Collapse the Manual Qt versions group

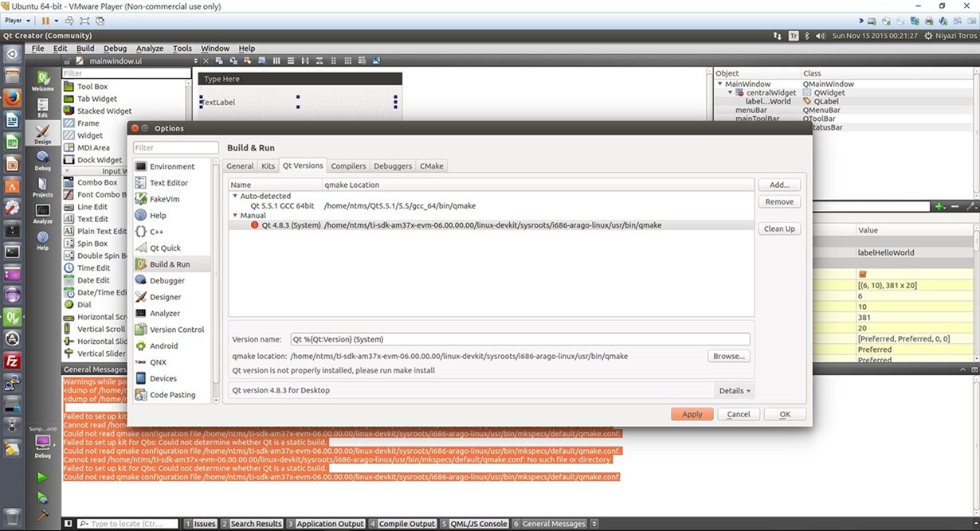point(235,215)
